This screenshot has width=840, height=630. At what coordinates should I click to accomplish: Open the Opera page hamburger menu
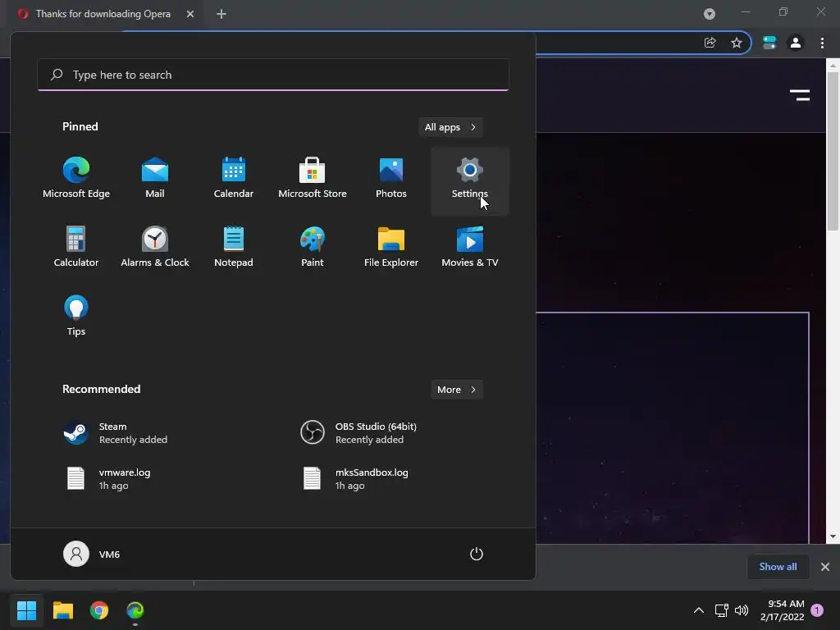(800, 95)
